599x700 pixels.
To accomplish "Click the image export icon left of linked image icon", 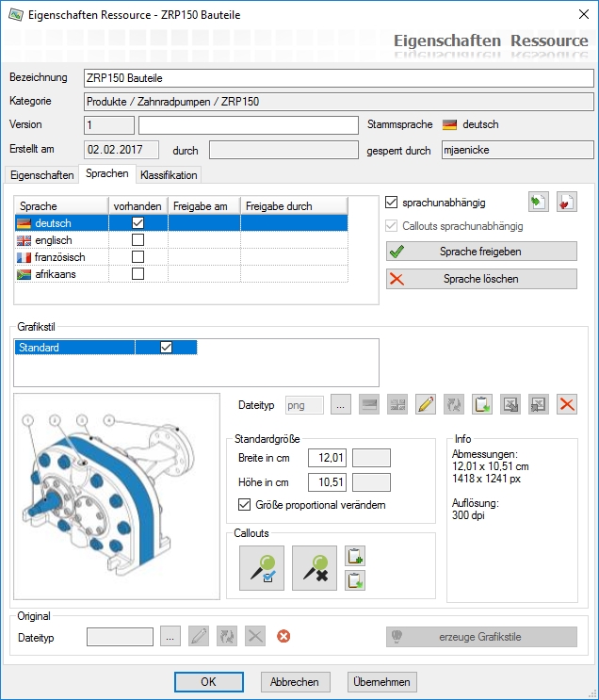I will click(x=510, y=404).
